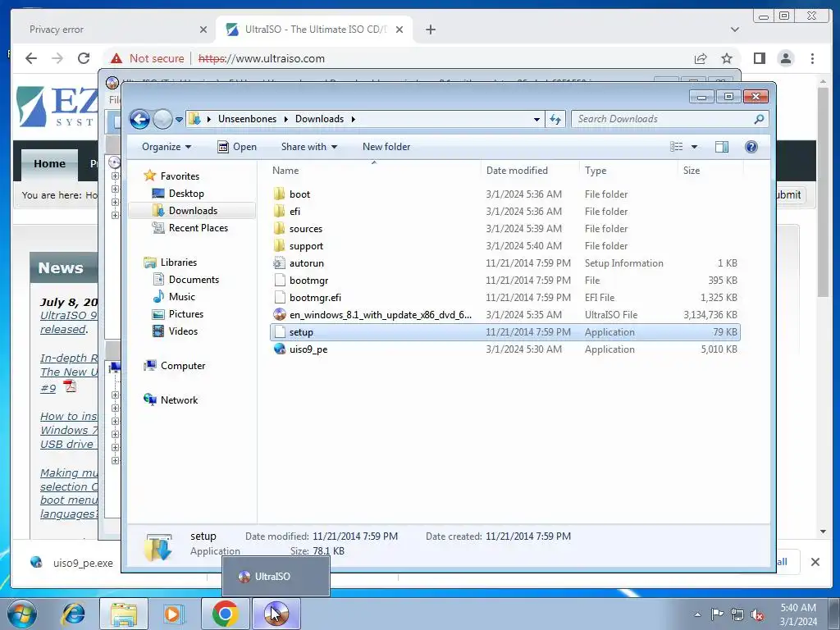
Task: Select Computer in the navigation pane
Action: pos(174,365)
